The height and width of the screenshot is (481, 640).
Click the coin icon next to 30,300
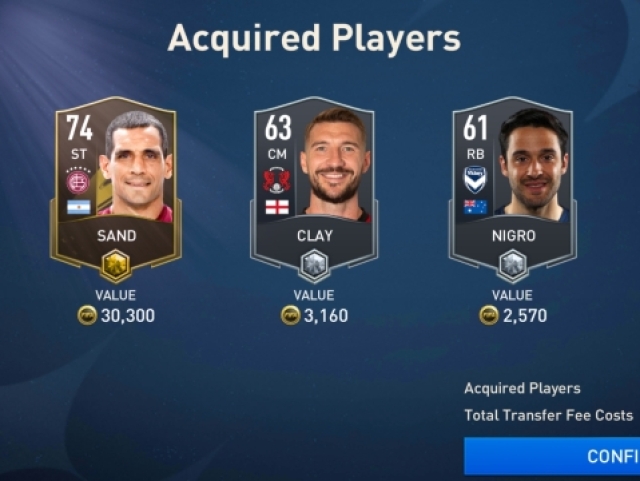[x=87, y=316]
